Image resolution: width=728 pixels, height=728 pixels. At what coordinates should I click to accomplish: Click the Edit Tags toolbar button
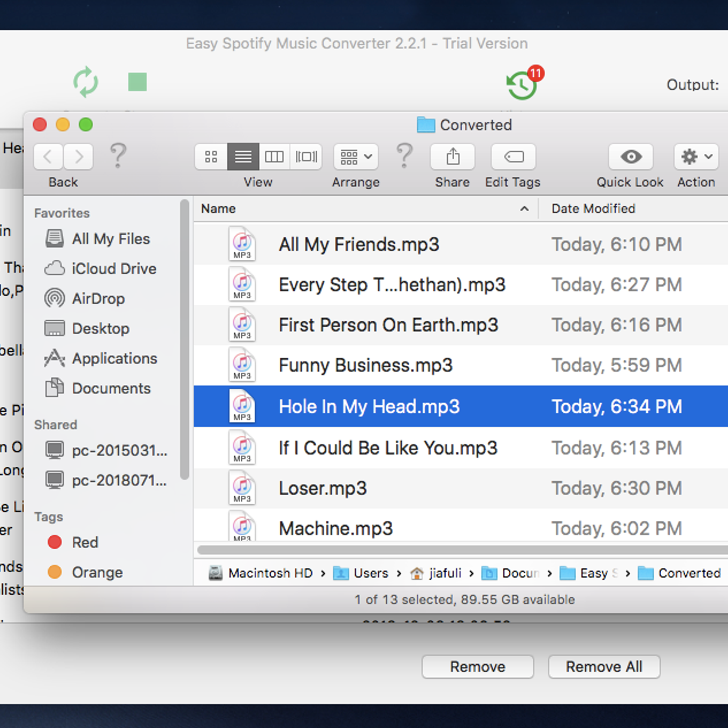click(x=513, y=157)
